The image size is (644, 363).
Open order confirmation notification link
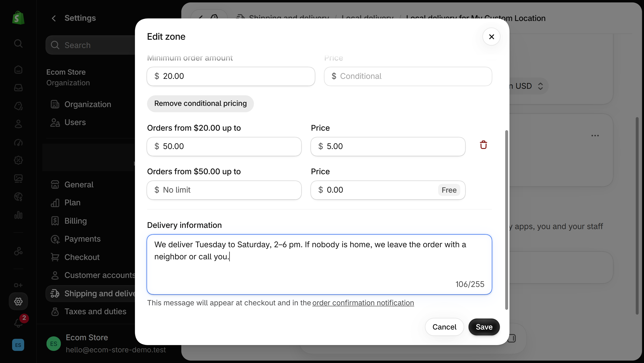tap(363, 303)
